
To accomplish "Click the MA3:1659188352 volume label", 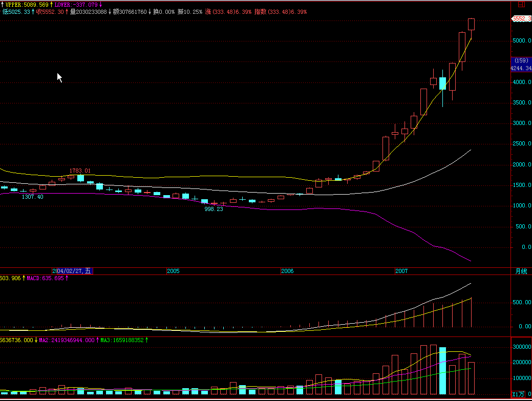I will point(122,340).
